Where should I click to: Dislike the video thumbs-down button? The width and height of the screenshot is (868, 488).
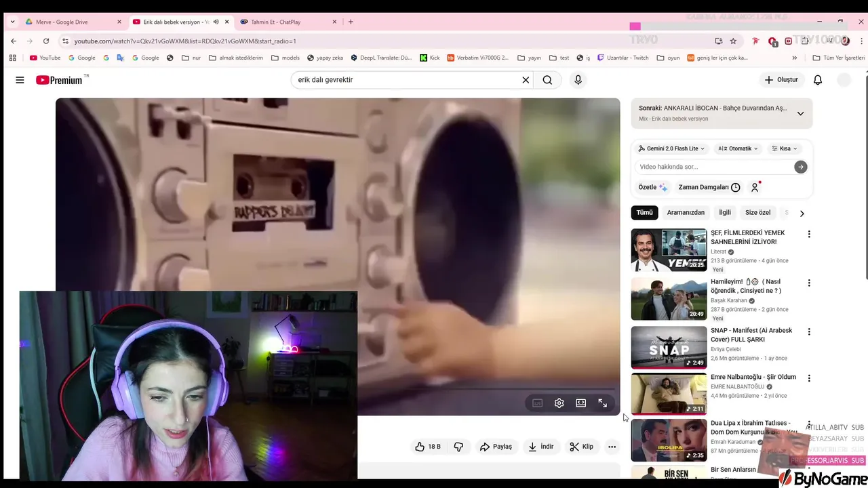tap(458, 447)
